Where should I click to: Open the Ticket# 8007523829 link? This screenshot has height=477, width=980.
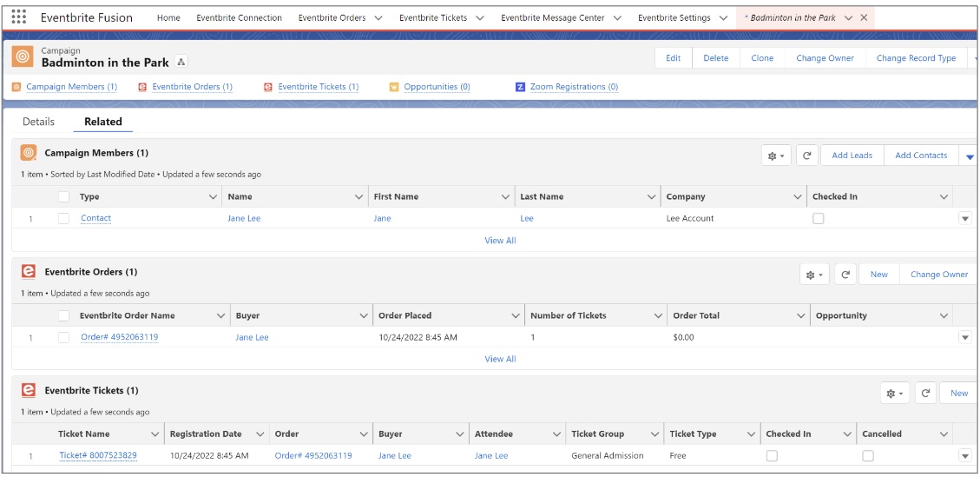[x=97, y=455]
